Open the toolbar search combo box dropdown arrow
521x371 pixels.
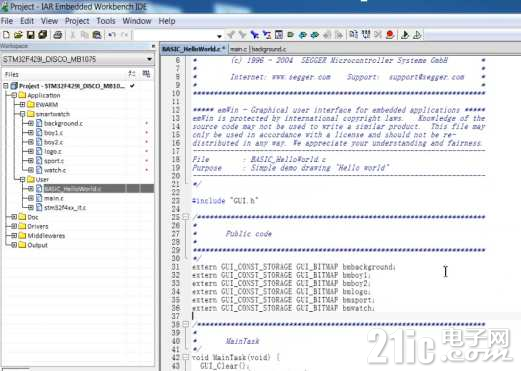click(219, 36)
